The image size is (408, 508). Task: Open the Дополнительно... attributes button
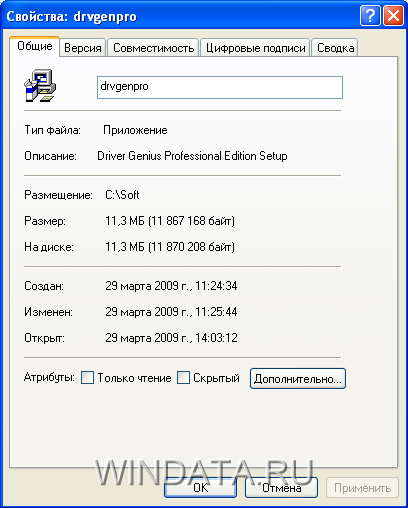(298, 378)
